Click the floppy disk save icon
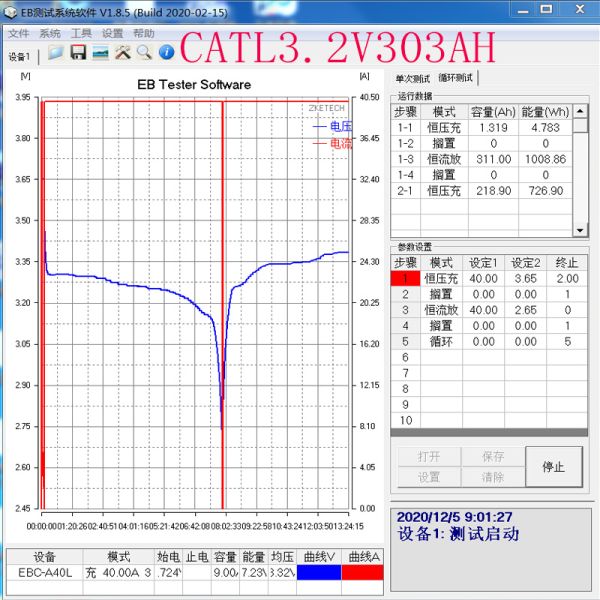The height and width of the screenshot is (600, 600). 78,52
